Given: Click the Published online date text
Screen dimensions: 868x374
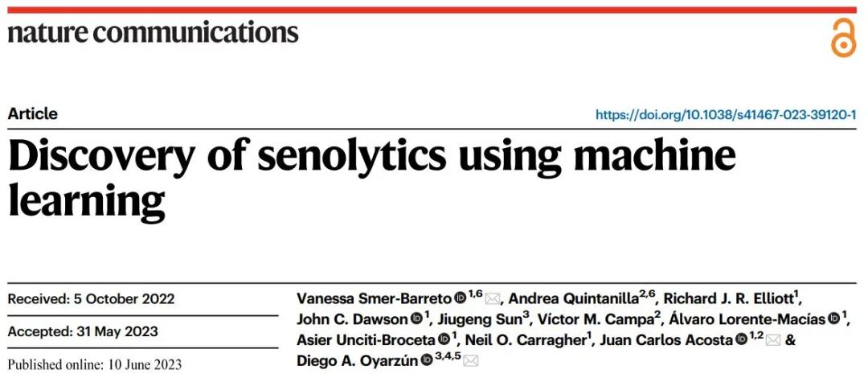Looking at the screenshot, I should click(95, 365).
